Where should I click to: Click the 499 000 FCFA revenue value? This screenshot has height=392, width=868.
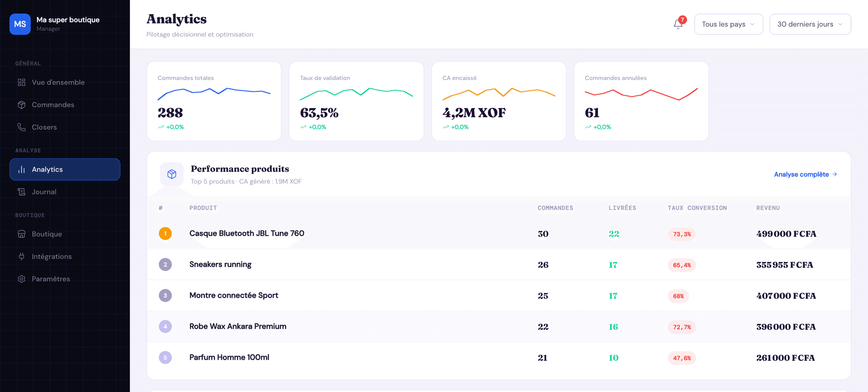786,234
